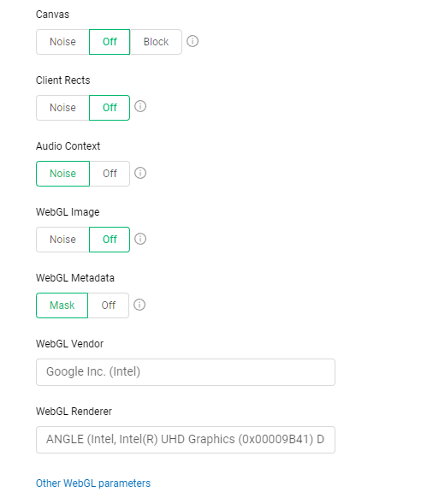Set WebGL Image to Off
The image size is (427, 504).
[110, 240]
